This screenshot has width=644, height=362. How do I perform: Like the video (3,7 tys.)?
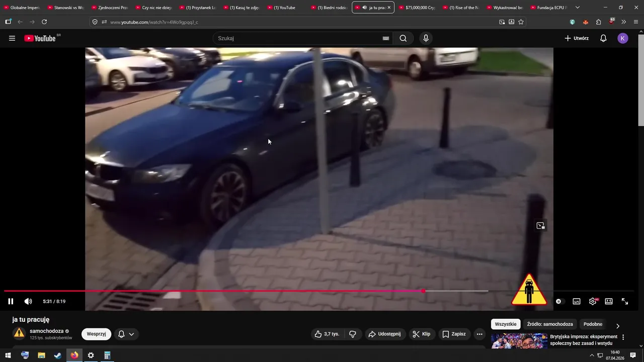coord(327,334)
